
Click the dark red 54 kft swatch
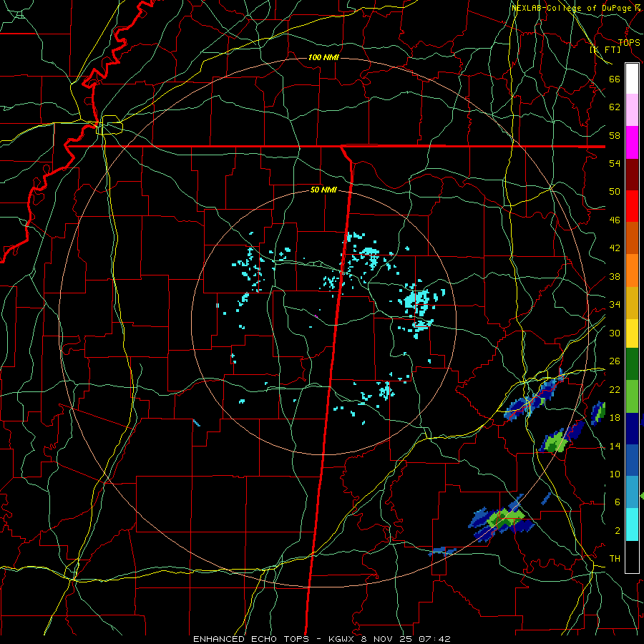click(x=632, y=175)
